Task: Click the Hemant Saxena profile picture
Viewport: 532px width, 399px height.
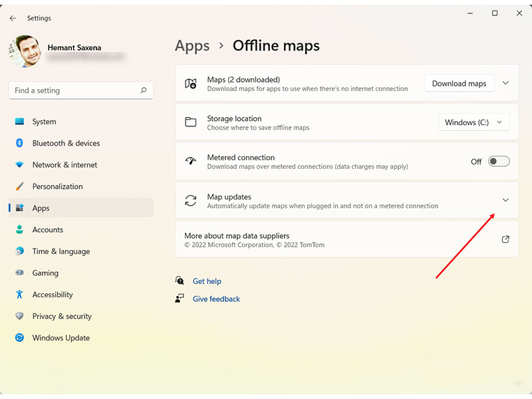Action: [x=25, y=52]
